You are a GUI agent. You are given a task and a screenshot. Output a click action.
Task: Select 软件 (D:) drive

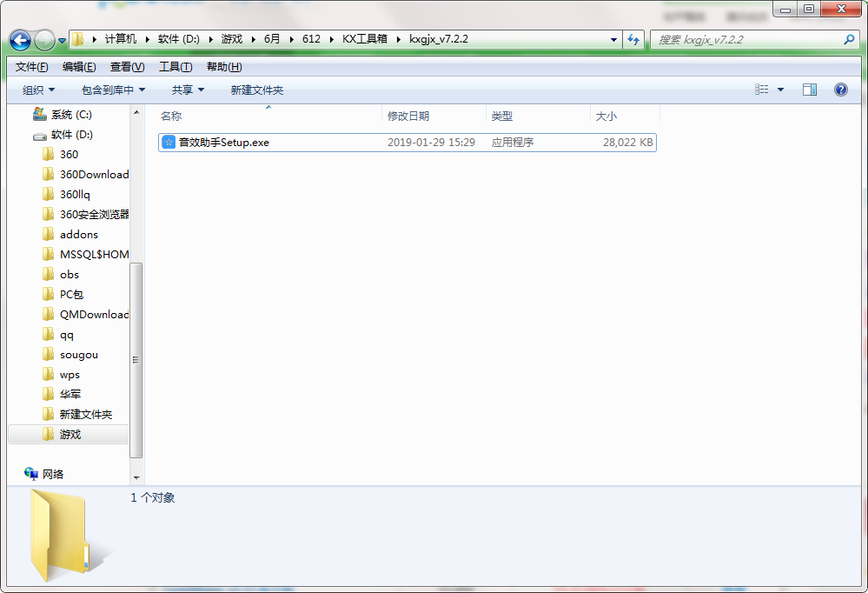click(72, 135)
